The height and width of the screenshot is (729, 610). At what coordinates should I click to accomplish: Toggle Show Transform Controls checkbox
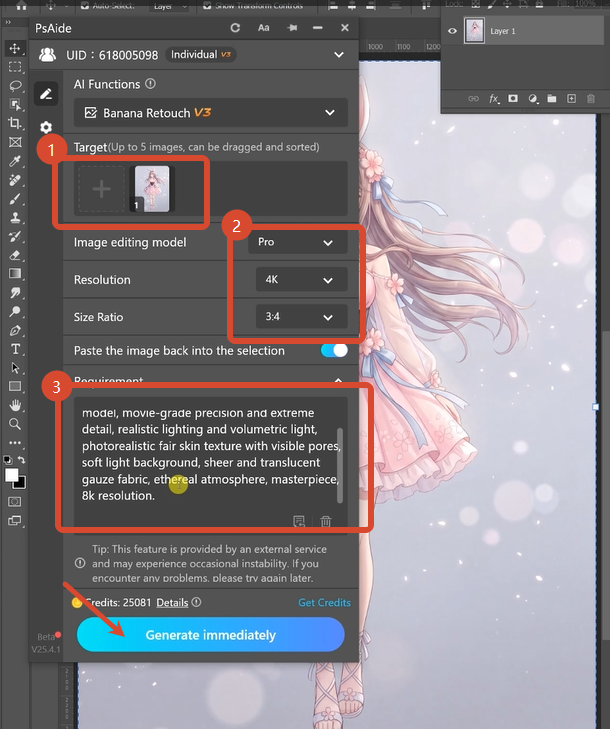(207, 6)
